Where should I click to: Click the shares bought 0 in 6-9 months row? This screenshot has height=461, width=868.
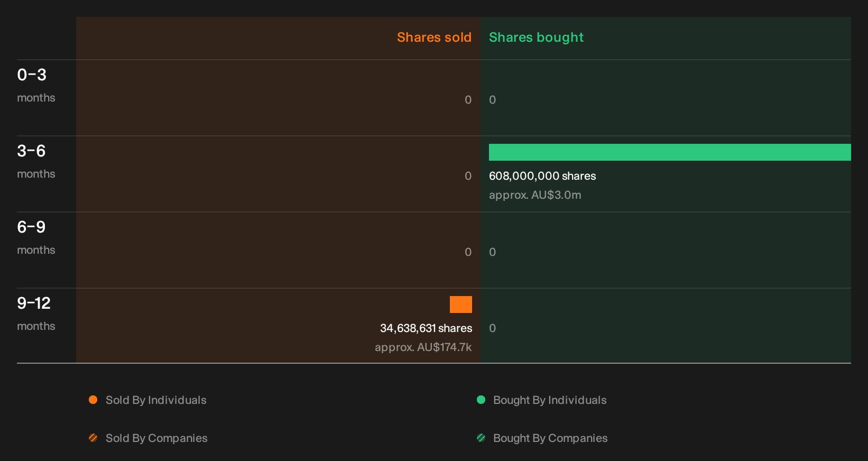point(493,252)
